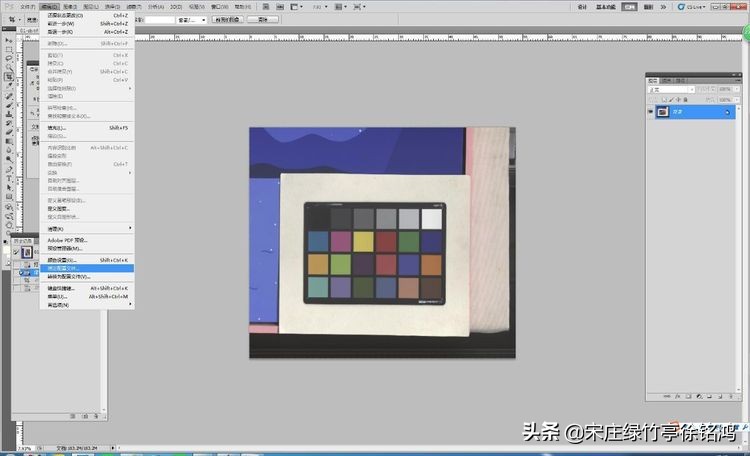Viewport: 750px width, 456px height.
Task: Click the trash icon in Layers panel
Action: pos(730,397)
